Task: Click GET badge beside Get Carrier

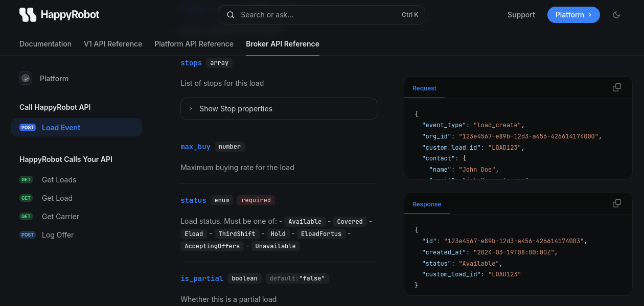Action: tap(26, 217)
